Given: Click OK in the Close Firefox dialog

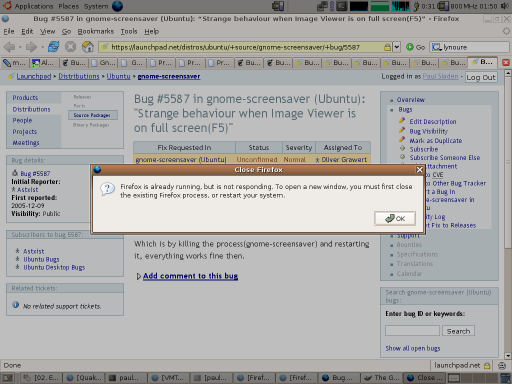Looking at the screenshot, I should coord(395,219).
